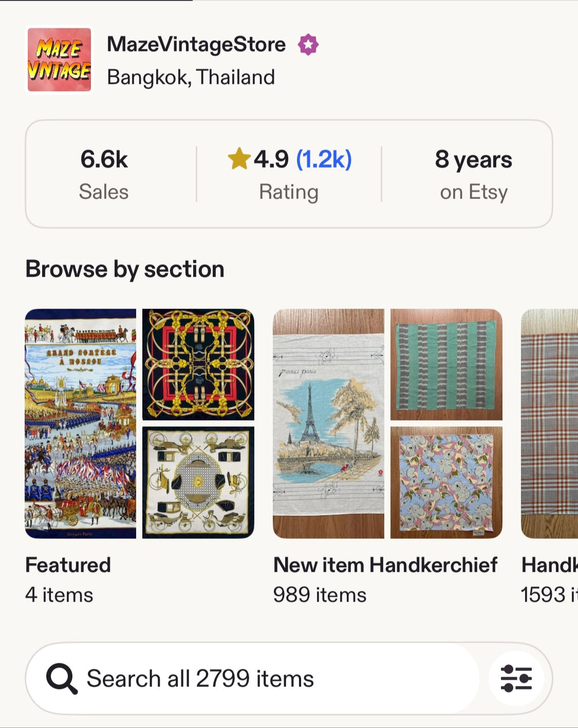Click the MazeVintageStore shop name
Screen dimensions: 578x728
pos(196,45)
